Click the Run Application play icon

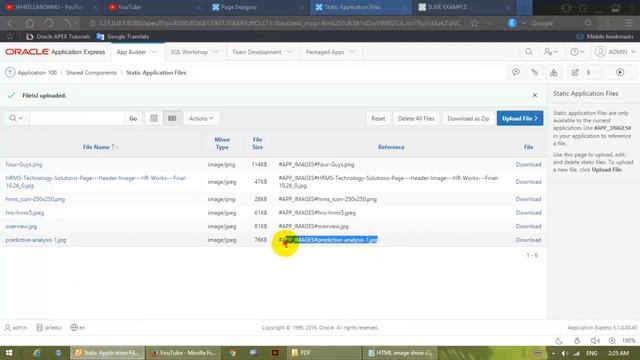[x=620, y=72]
